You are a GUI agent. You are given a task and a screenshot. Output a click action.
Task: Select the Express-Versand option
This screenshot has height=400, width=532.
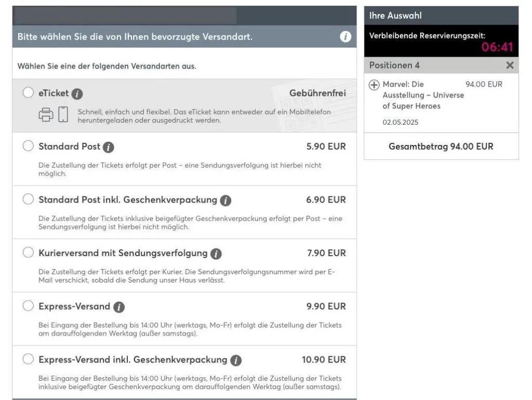coord(29,306)
